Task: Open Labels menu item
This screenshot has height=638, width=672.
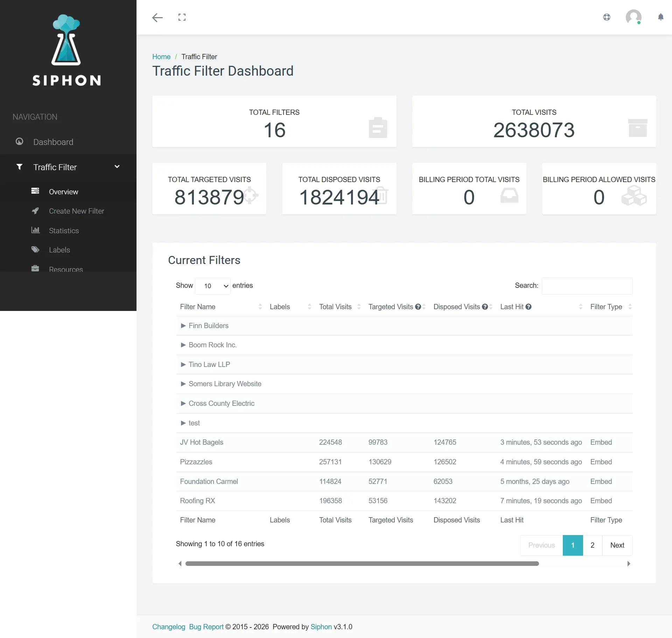Action: (x=59, y=250)
